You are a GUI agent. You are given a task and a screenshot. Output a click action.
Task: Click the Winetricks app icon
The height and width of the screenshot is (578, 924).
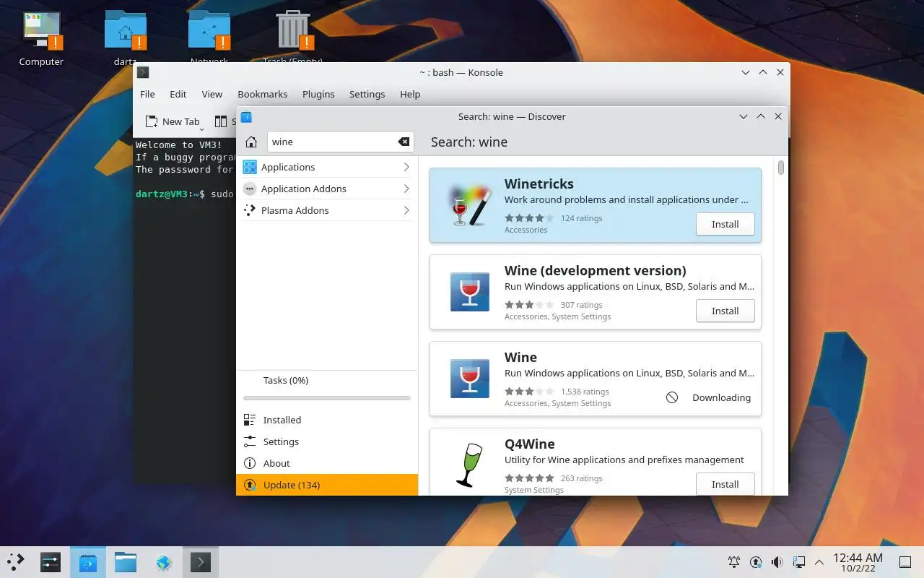click(x=469, y=205)
